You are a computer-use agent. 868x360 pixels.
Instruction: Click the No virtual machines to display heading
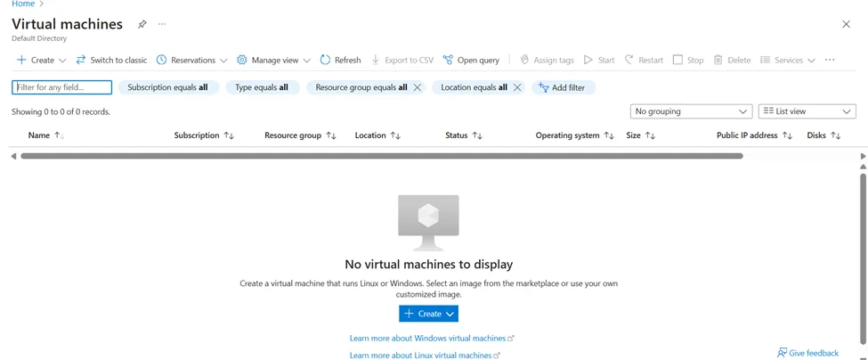[x=428, y=264]
